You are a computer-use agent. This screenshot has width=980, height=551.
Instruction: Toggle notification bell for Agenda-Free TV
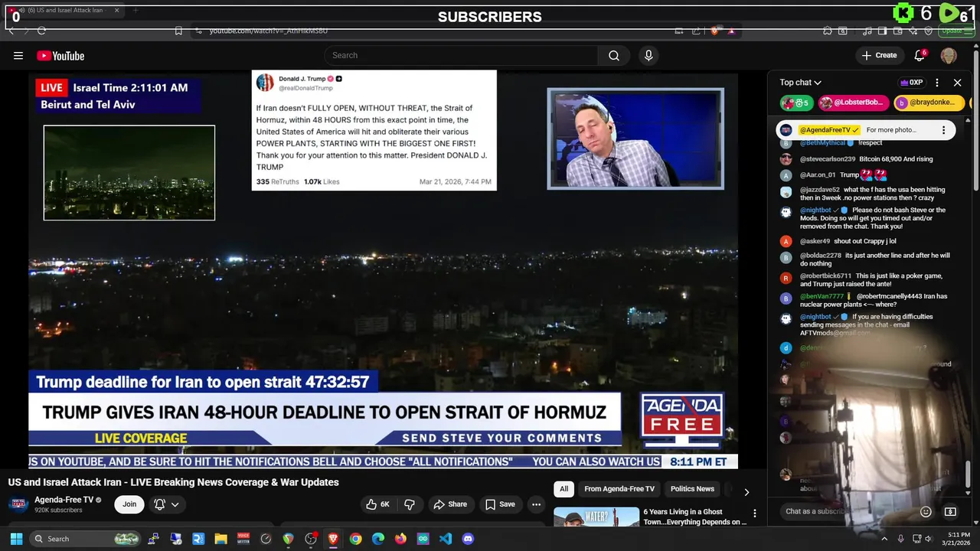[159, 504]
